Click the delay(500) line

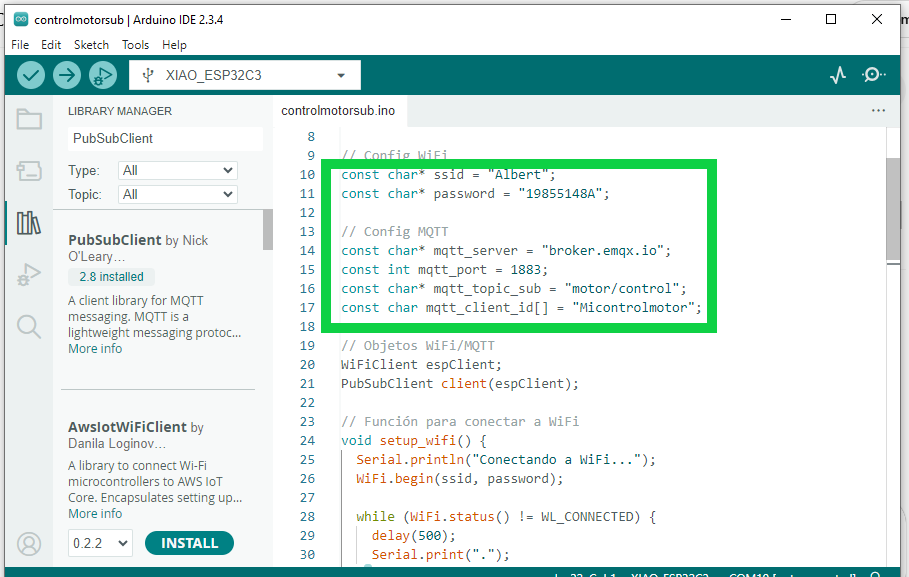click(414, 536)
